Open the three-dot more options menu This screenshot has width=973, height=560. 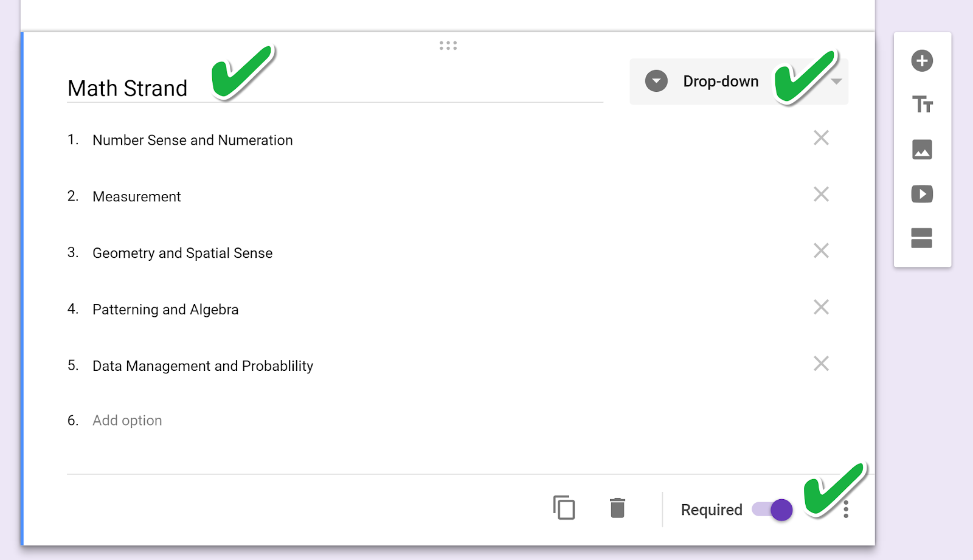coord(846,510)
